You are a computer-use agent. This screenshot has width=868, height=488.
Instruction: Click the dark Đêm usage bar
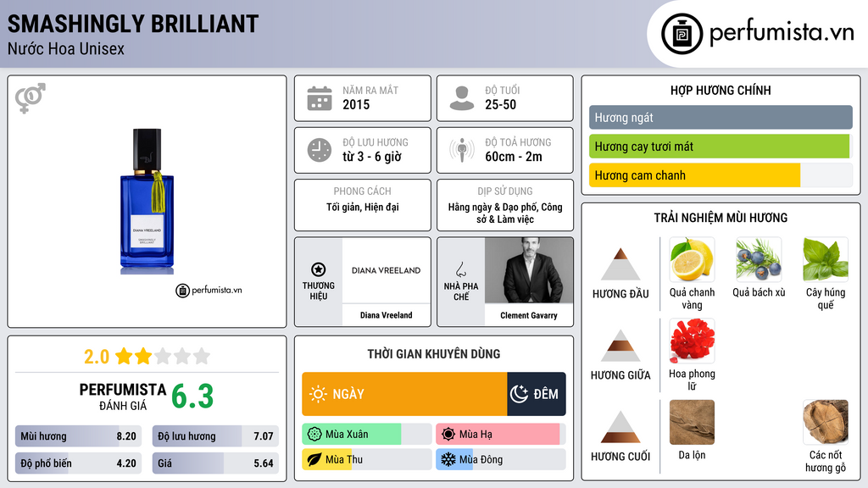[537, 394]
